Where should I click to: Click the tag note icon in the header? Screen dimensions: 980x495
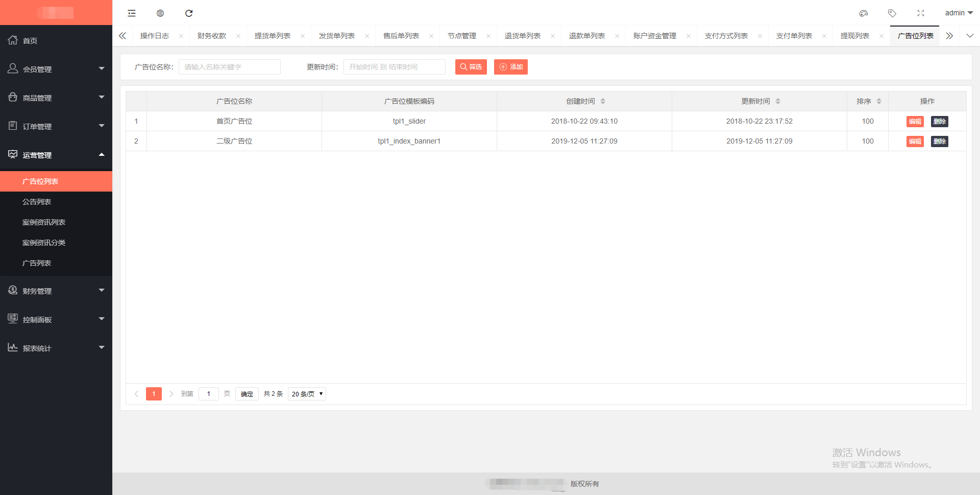click(x=892, y=13)
